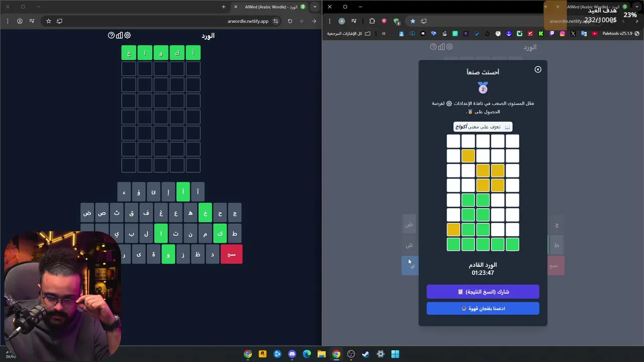Tap the ة key on the bottom row

tap(153, 254)
